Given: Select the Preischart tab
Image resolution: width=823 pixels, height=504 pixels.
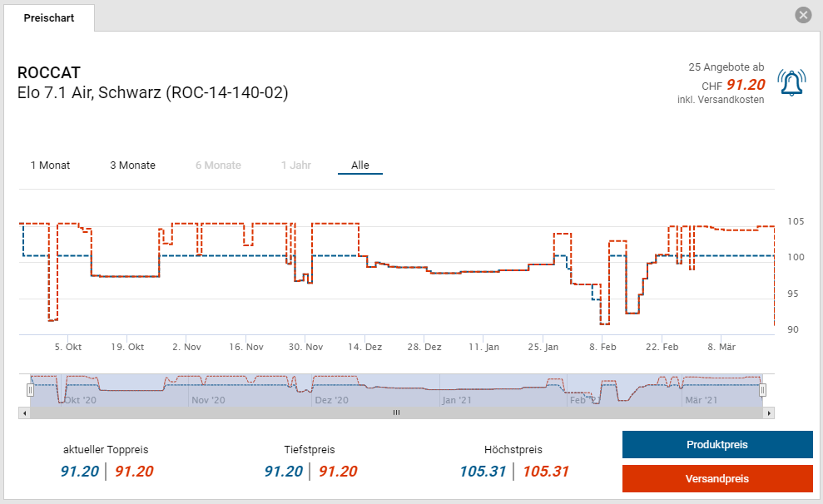Looking at the screenshot, I should [x=48, y=17].
